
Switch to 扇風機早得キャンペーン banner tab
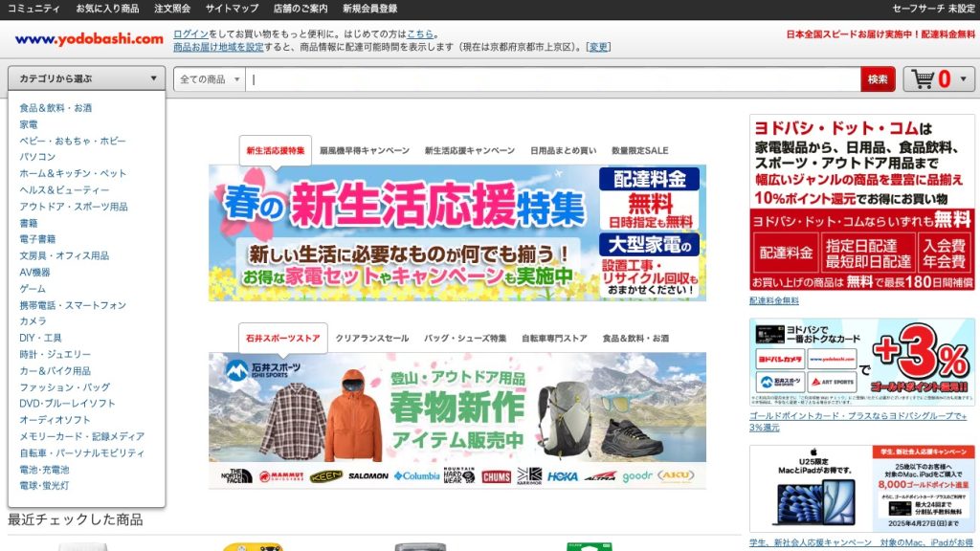point(365,150)
